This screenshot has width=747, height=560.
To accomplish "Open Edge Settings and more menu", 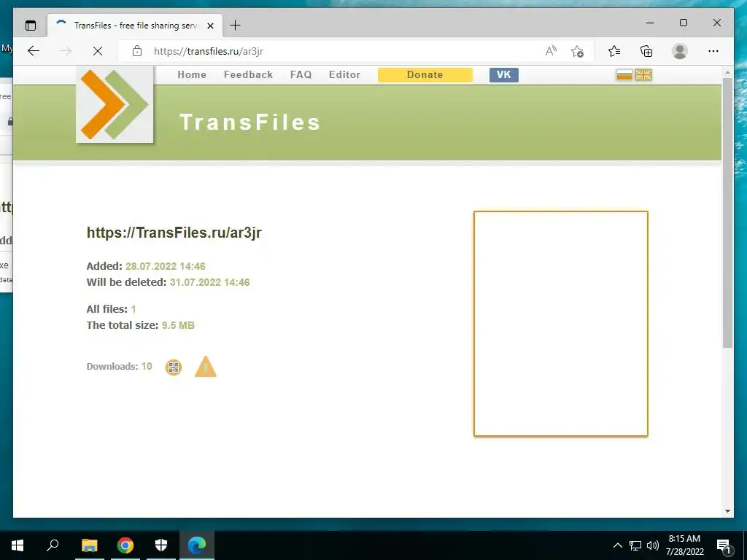I will click(713, 51).
